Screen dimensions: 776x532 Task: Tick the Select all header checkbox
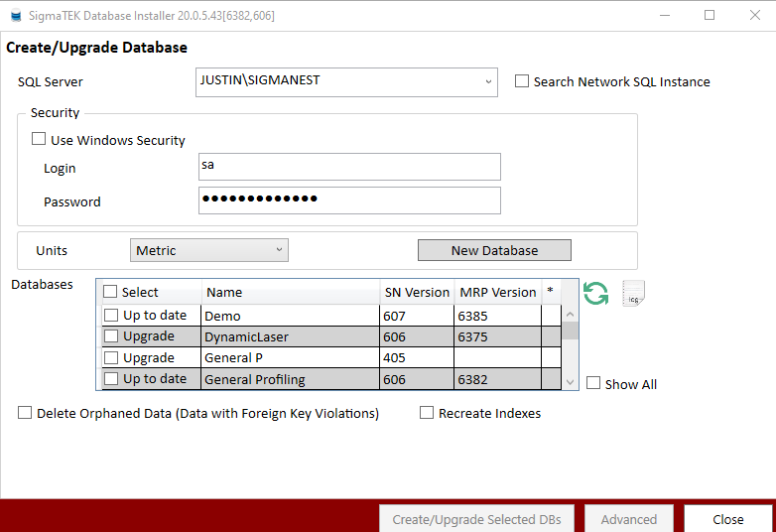(x=110, y=292)
